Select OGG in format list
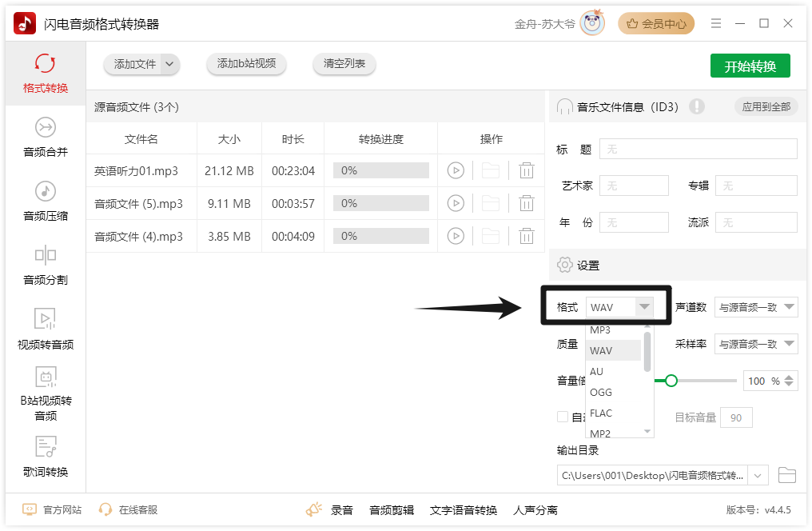The image size is (812, 531). pyautogui.click(x=613, y=392)
